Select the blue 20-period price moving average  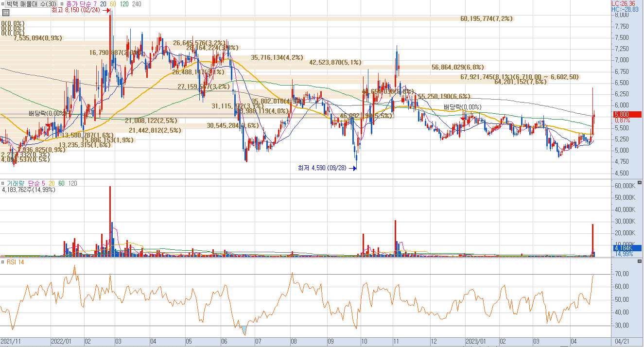click(104, 4)
